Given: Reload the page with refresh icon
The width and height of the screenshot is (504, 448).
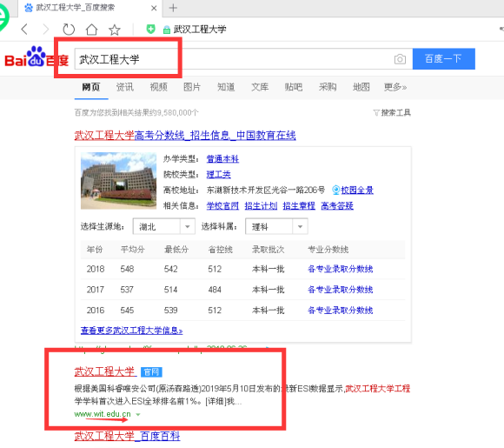Looking at the screenshot, I should click(x=69, y=30).
